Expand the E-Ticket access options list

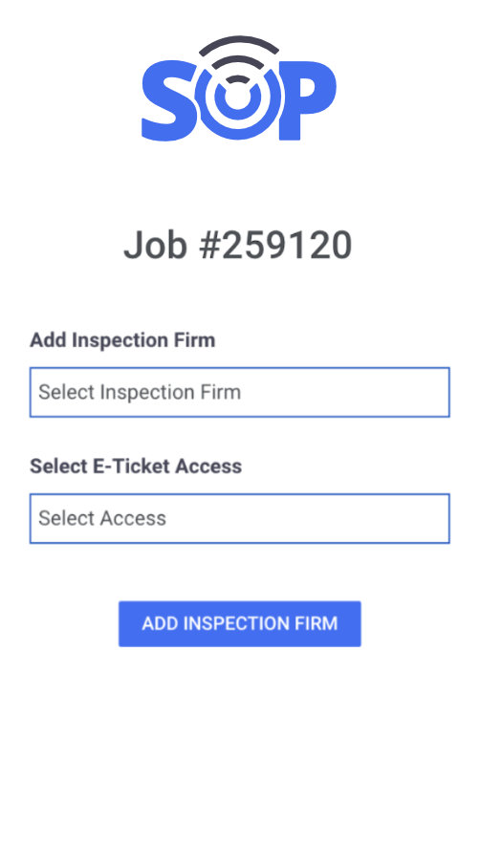tap(240, 518)
